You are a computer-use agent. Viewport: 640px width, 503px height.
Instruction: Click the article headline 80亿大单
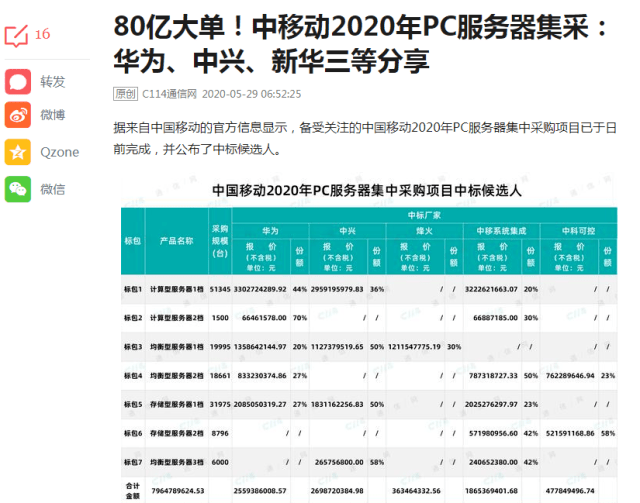pos(361,44)
